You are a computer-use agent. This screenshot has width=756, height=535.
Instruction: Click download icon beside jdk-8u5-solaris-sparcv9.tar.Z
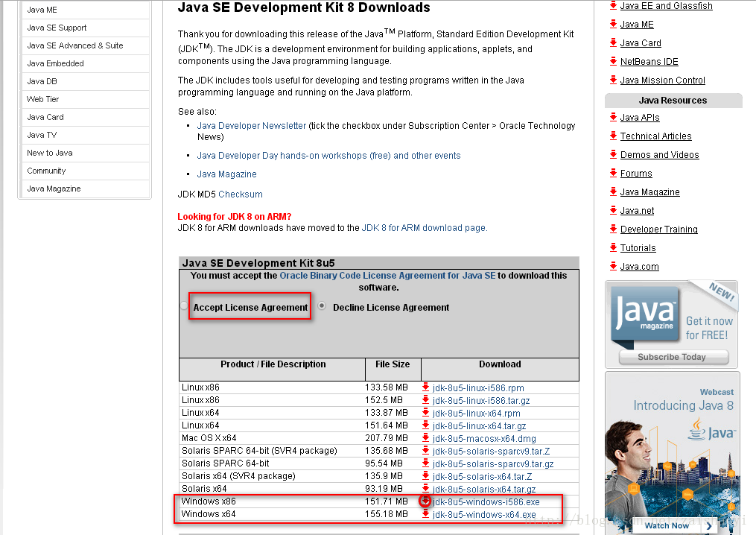[x=425, y=451]
